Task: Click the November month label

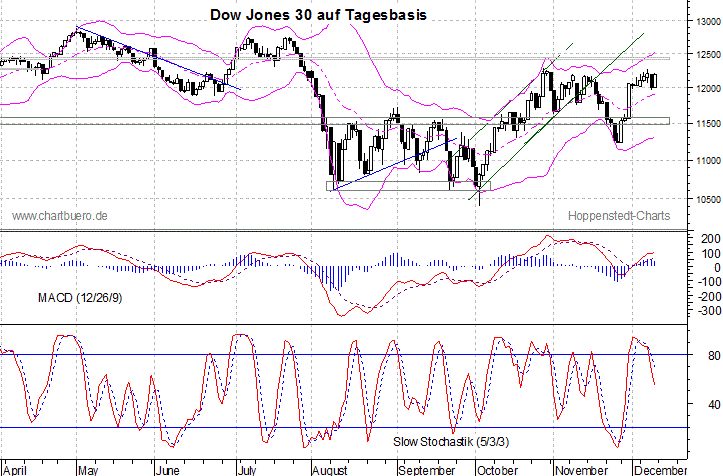Action: point(581,470)
